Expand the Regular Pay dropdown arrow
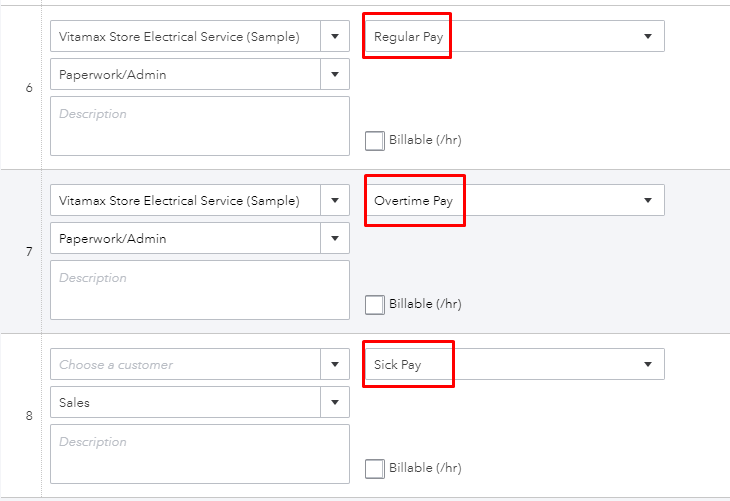Image resolution: width=730 pixels, height=501 pixels. [648, 36]
